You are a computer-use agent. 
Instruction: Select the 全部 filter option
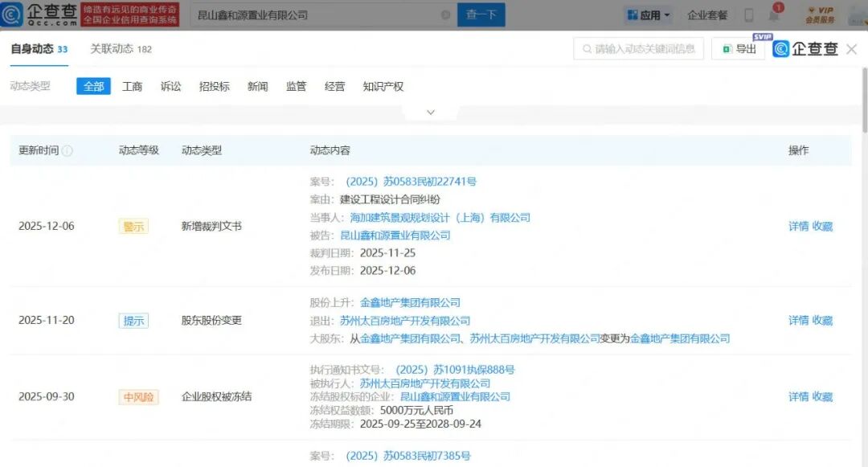[x=93, y=86]
